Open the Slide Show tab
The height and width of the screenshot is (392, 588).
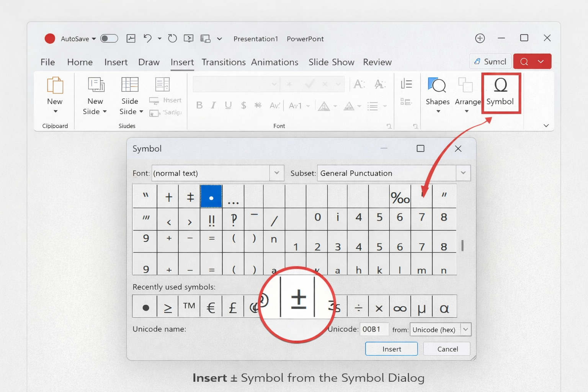[331, 62]
